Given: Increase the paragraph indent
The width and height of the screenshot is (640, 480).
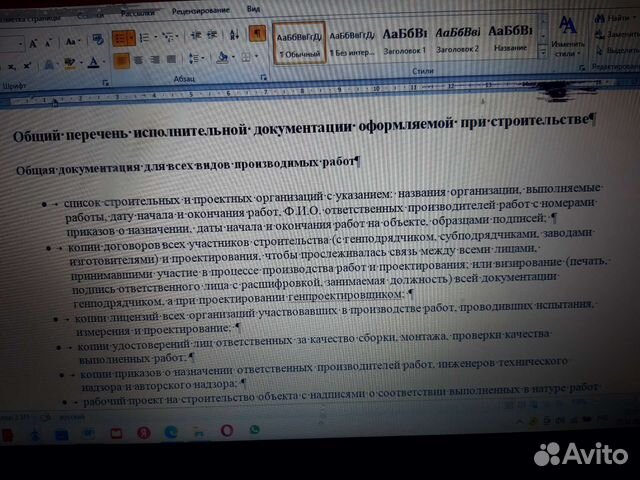Looking at the screenshot, I should (x=212, y=35).
